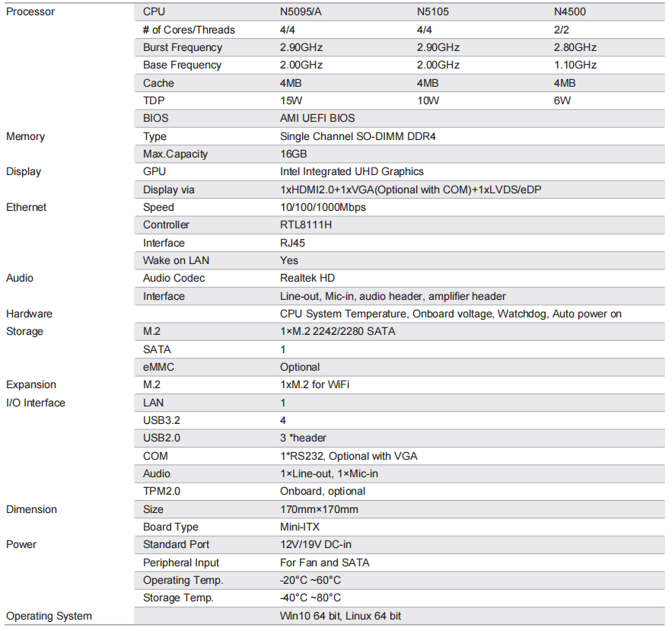
Task: Click the Max.Capacity row label
Action: click(x=175, y=154)
